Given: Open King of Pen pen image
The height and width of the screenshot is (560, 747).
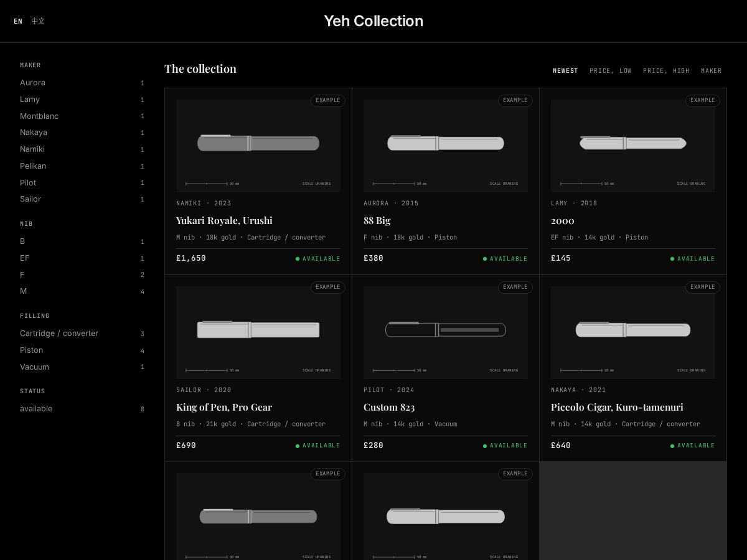Looking at the screenshot, I should 258,332.
